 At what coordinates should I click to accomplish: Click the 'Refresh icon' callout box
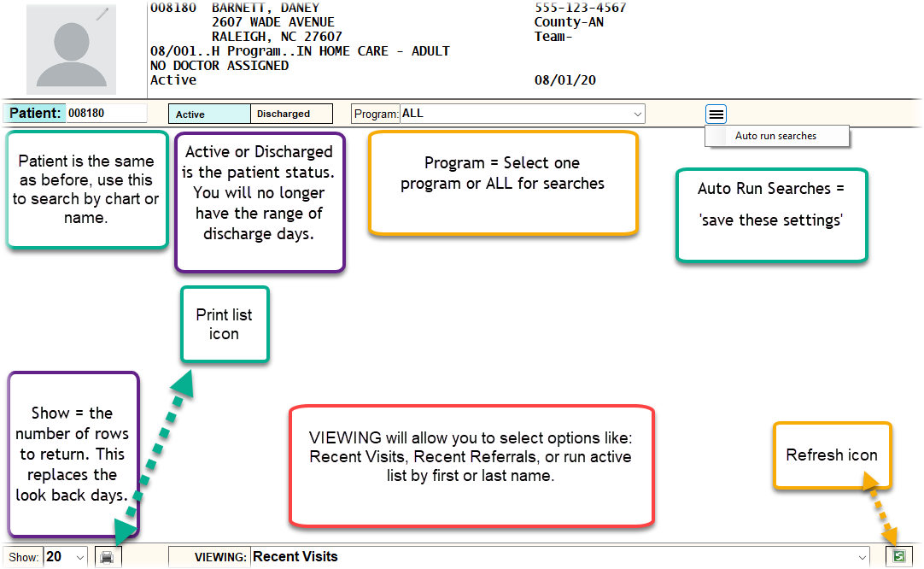pos(831,455)
